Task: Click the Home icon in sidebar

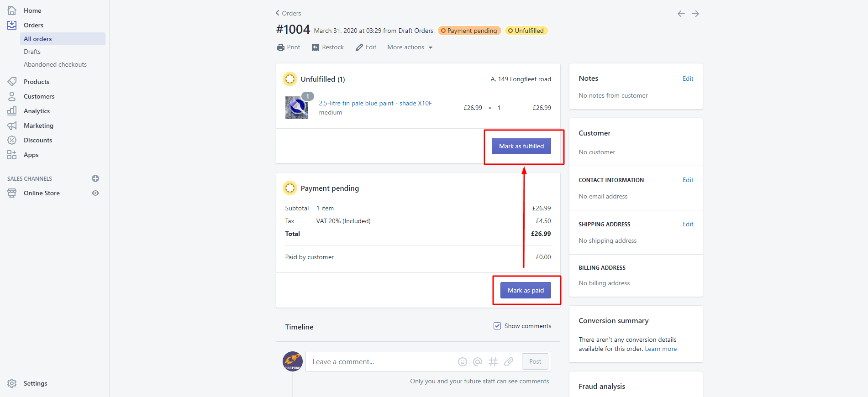Action: pos(12,10)
